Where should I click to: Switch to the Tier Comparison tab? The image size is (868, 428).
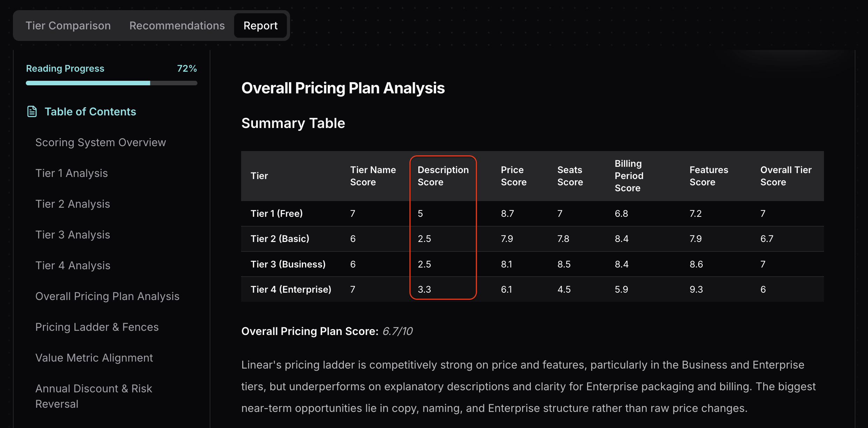68,25
